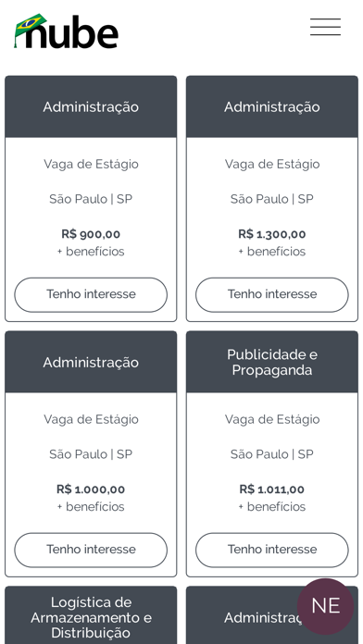Click the R$ 900,00 salary text
Viewport: 363px width, 644px height.
click(x=91, y=234)
